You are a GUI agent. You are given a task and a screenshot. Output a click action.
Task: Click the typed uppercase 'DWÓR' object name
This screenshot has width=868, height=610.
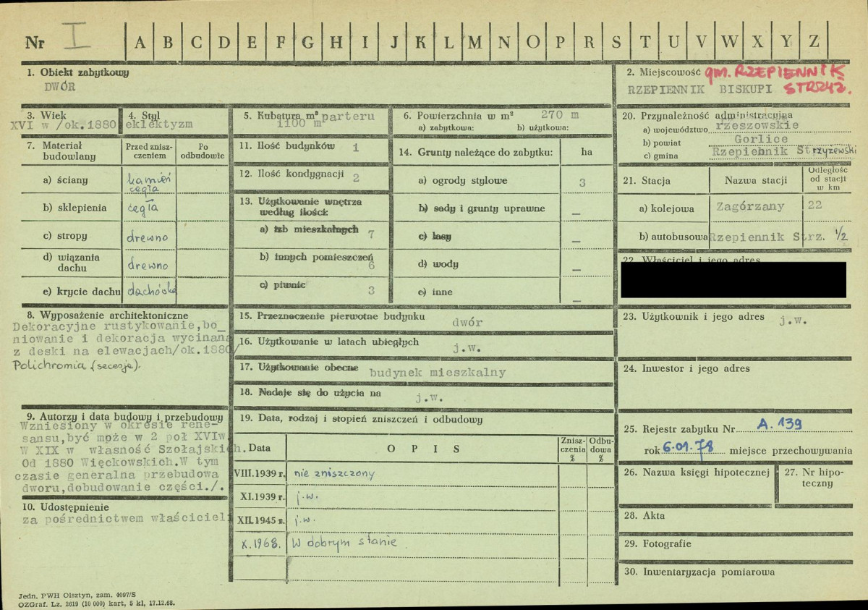pos(60,86)
